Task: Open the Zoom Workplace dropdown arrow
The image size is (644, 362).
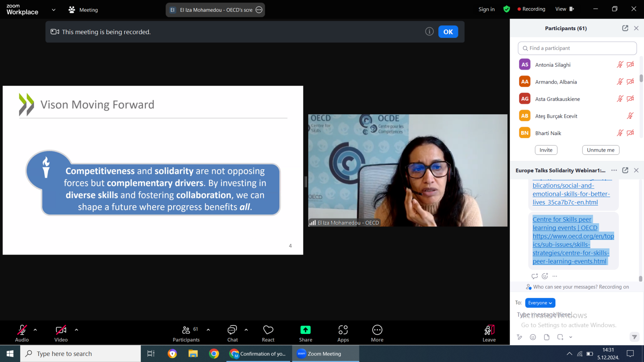Action: tap(54, 10)
